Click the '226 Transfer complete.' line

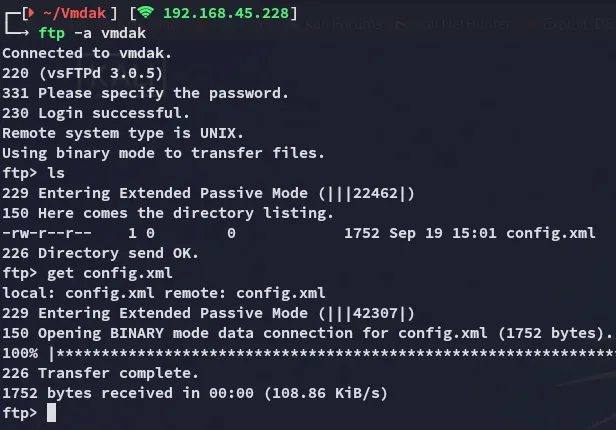point(101,373)
